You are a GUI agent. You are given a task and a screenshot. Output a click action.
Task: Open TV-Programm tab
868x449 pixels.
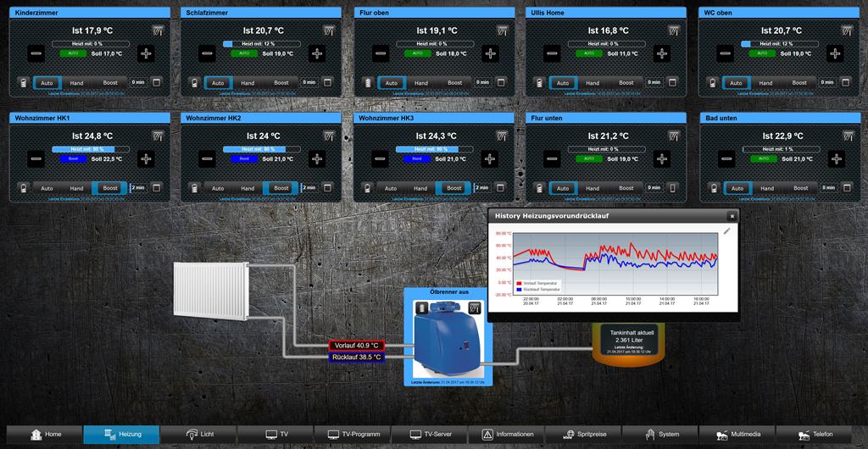[353, 435]
